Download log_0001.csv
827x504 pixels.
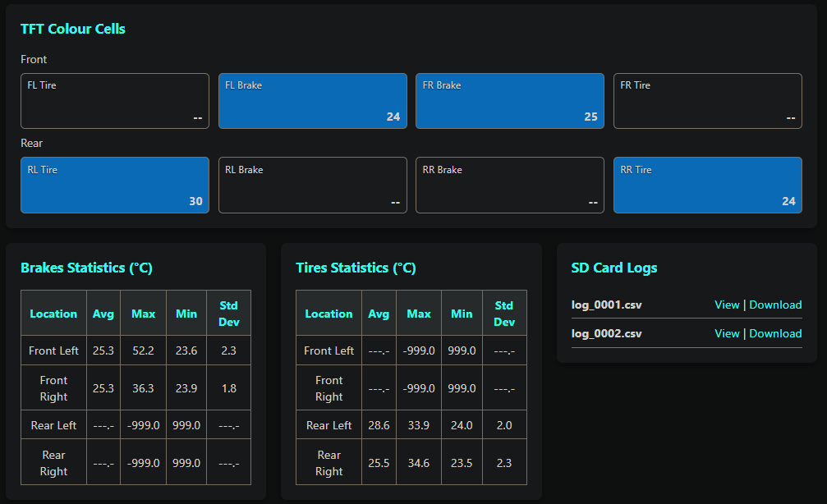tap(775, 305)
